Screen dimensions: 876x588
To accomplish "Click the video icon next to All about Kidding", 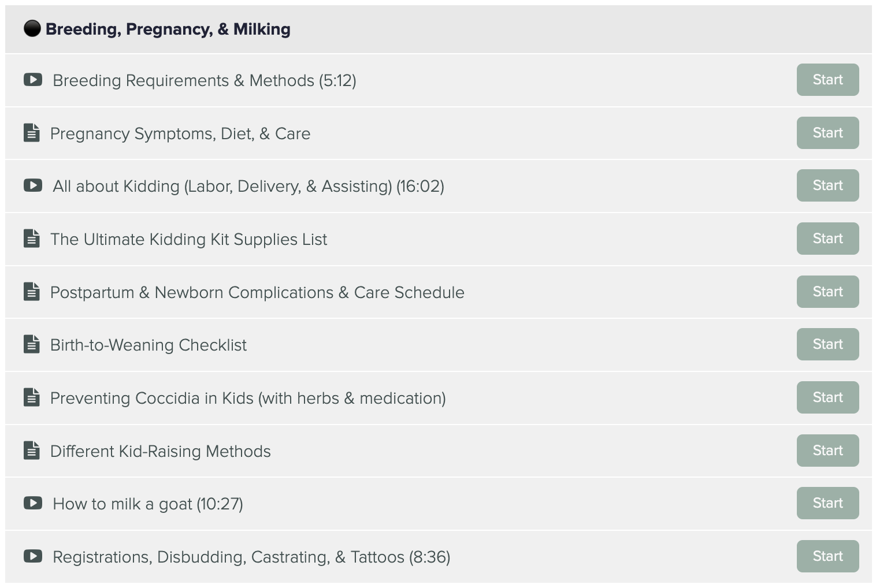I will [32, 185].
